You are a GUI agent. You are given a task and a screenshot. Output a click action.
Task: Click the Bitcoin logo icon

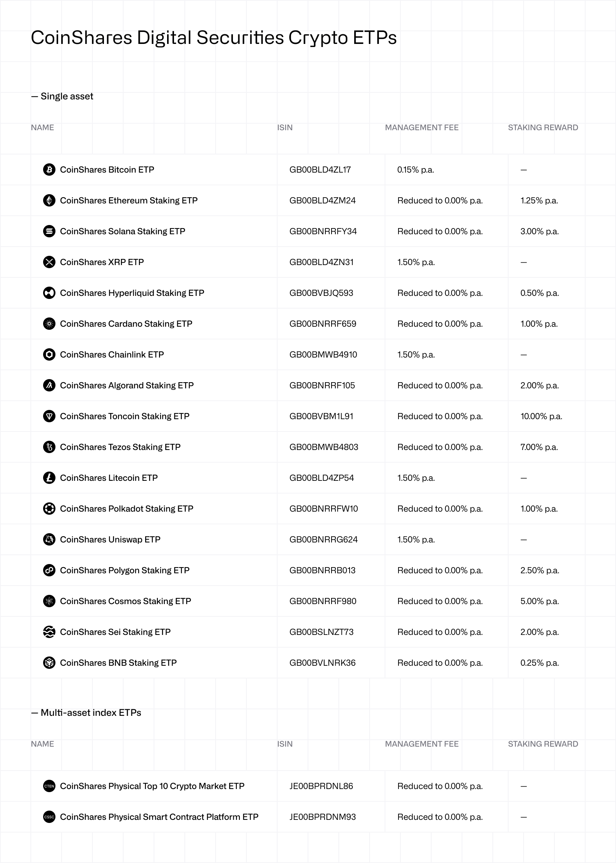click(49, 170)
